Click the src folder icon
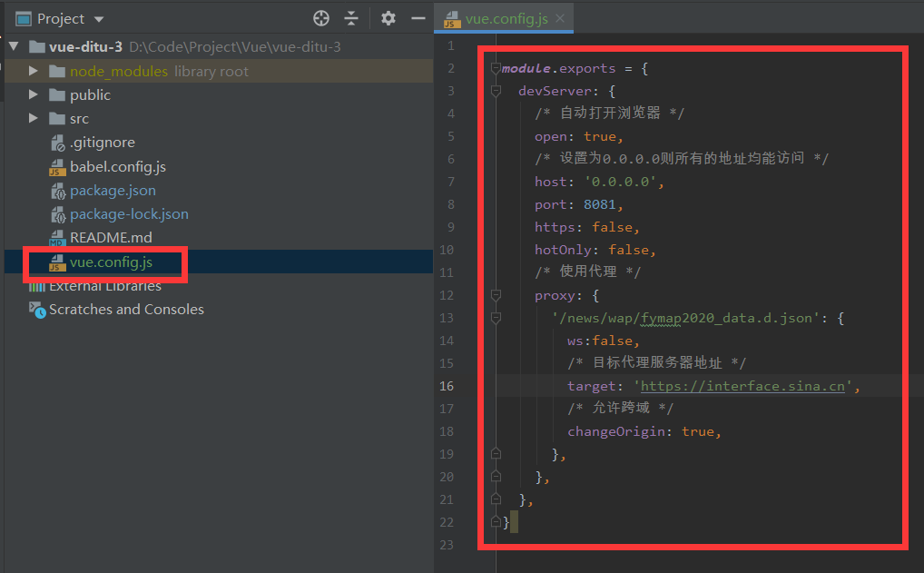 click(57, 118)
